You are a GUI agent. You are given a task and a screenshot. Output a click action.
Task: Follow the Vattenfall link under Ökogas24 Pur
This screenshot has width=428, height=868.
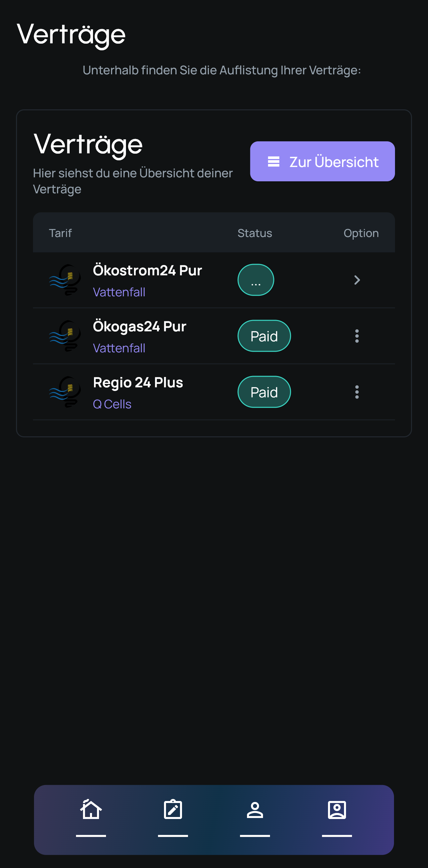[x=119, y=348]
